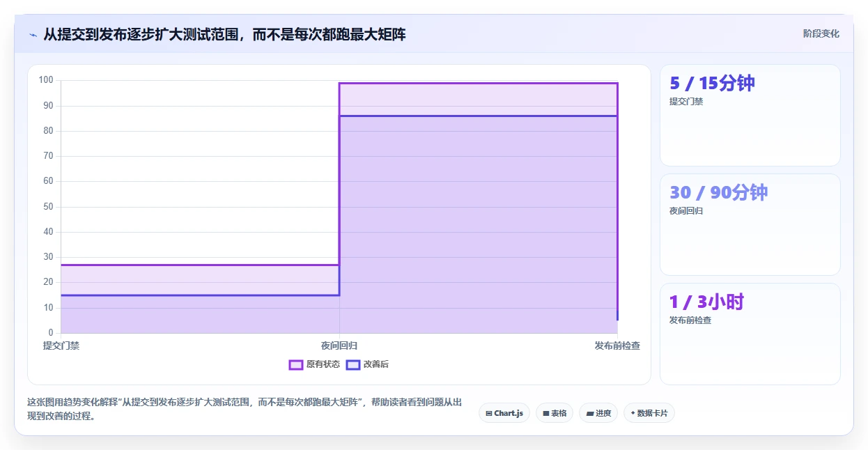This screenshot has width=868, height=450.
Task: Click the trend icon beside the title
Action: [33, 35]
